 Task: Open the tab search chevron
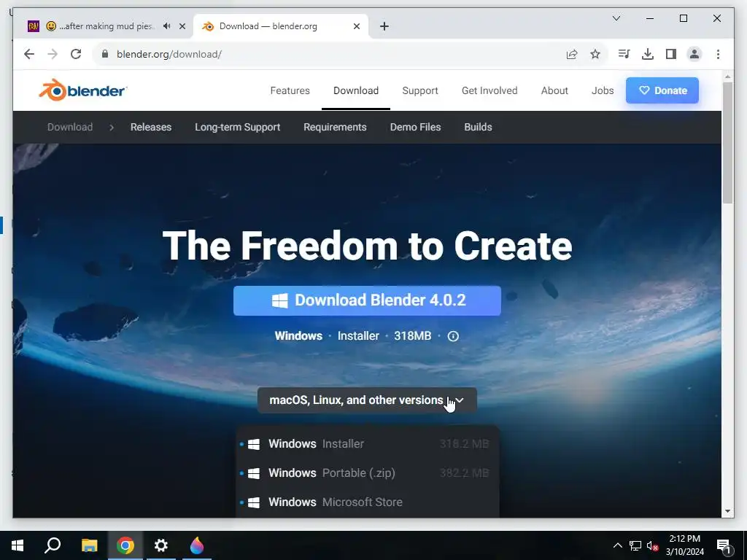point(616,18)
